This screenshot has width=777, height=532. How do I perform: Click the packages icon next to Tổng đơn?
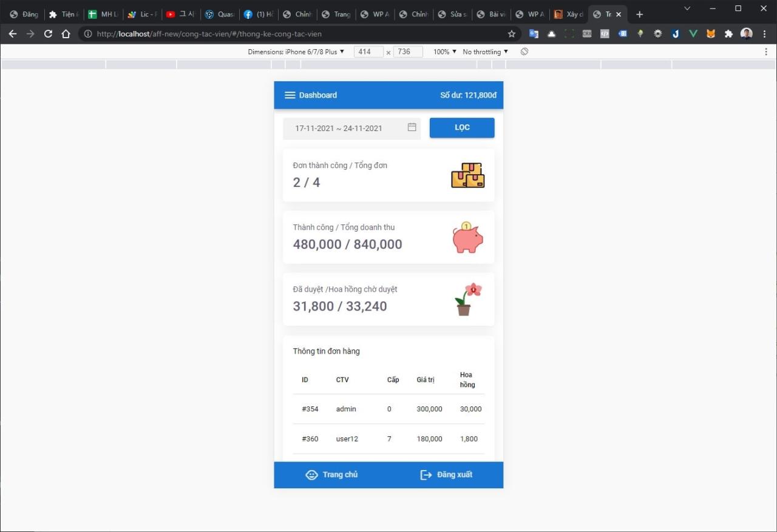pos(467,175)
